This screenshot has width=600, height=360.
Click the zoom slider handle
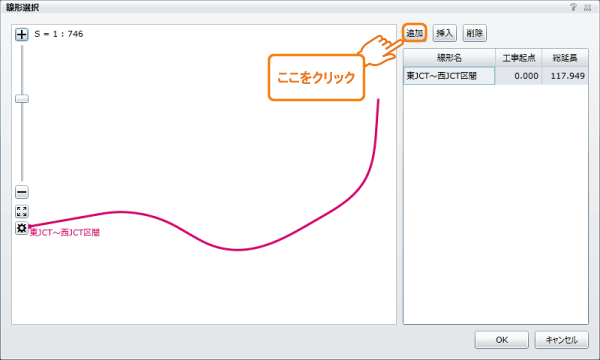pos(22,99)
